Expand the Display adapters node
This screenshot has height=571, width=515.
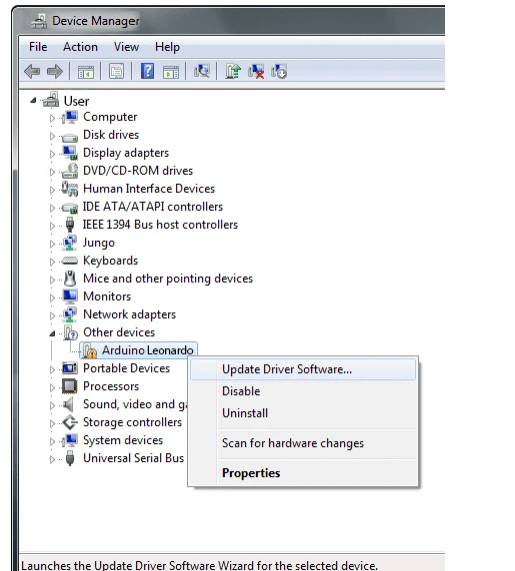tap(52, 154)
